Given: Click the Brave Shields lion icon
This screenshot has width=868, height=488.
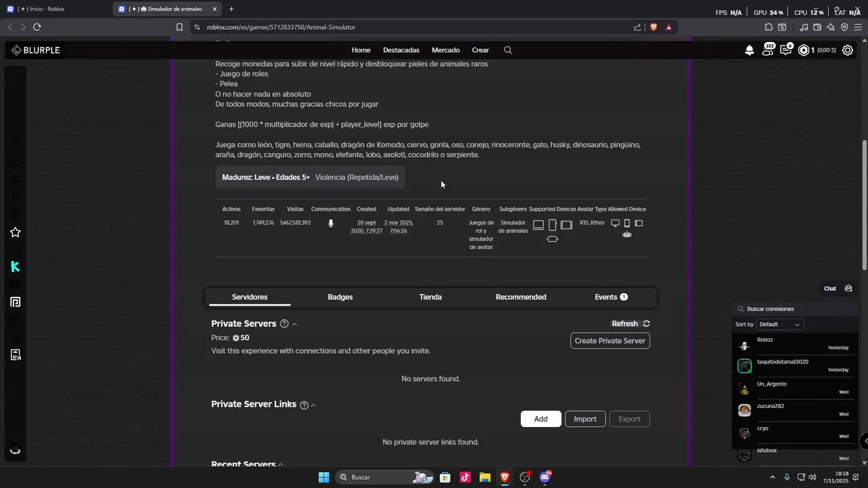Looking at the screenshot, I should tap(654, 27).
